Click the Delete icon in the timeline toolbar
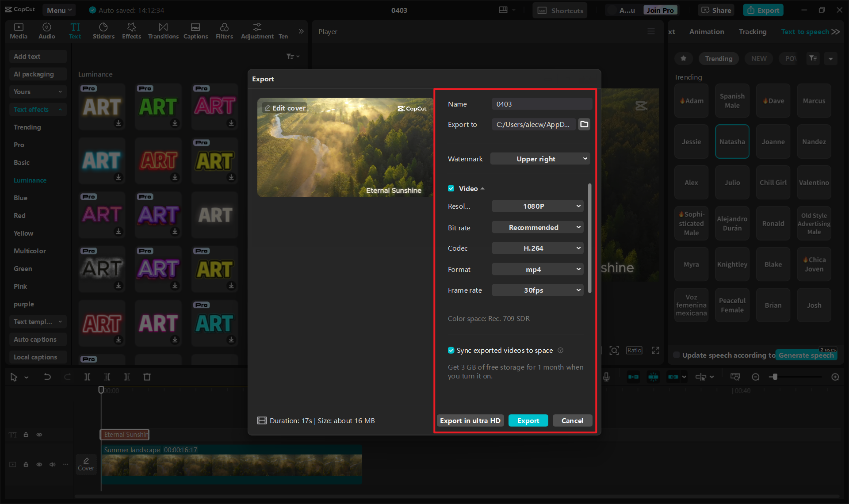 pos(147,377)
